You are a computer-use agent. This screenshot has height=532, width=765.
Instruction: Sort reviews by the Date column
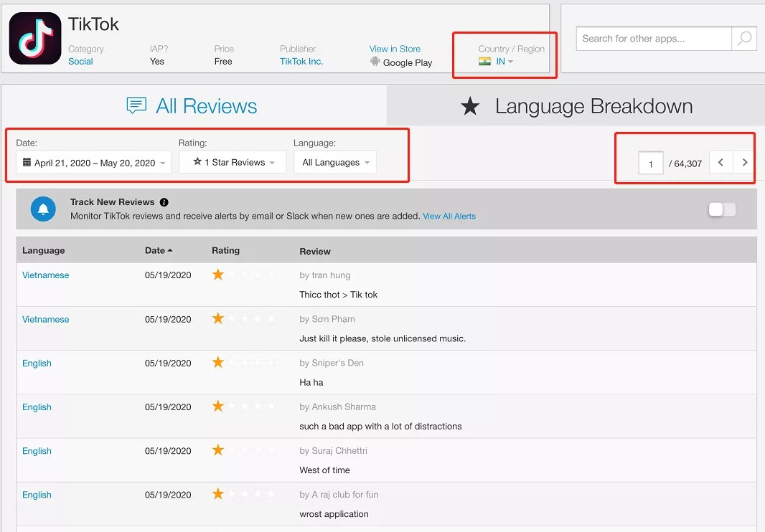pyautogui.click(x=158, y=250)
